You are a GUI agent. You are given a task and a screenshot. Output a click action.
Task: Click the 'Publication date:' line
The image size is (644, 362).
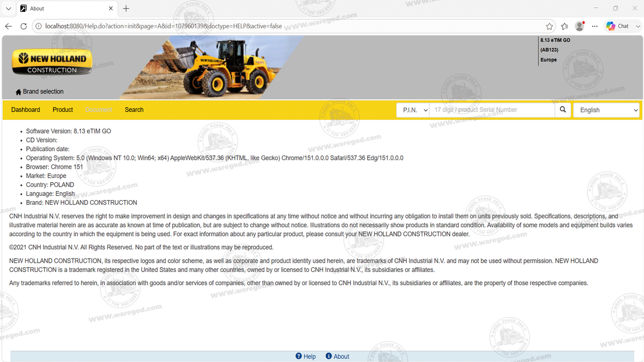tap(48, 149)
